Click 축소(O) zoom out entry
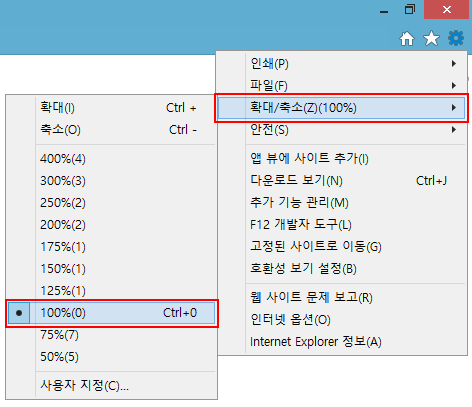The width and height of the screenshot is (472, 407). coord(112,130)
